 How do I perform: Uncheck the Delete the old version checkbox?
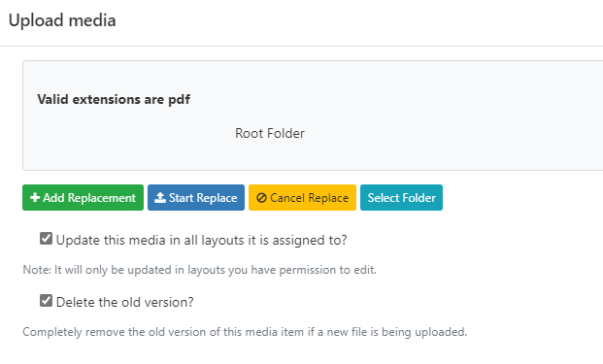47,301
